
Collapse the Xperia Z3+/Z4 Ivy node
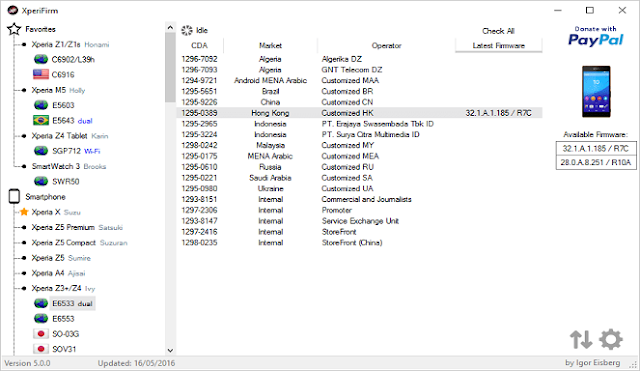coord(24,288)
